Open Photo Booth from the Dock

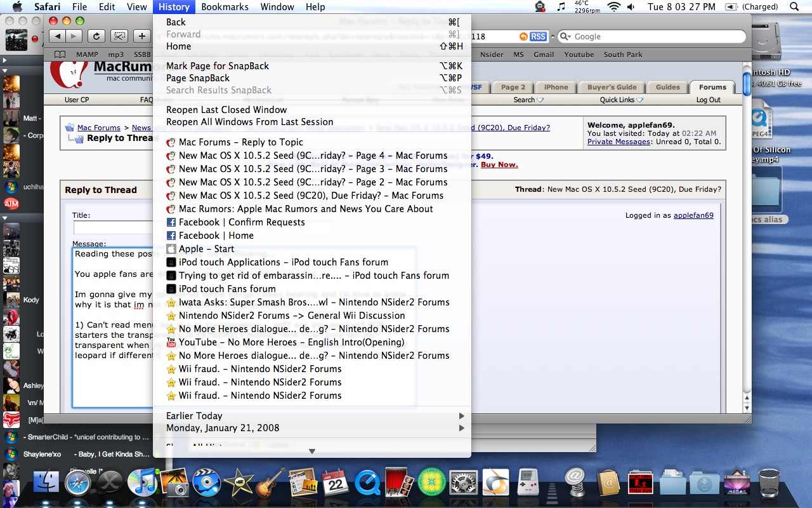tap(400, 483)
